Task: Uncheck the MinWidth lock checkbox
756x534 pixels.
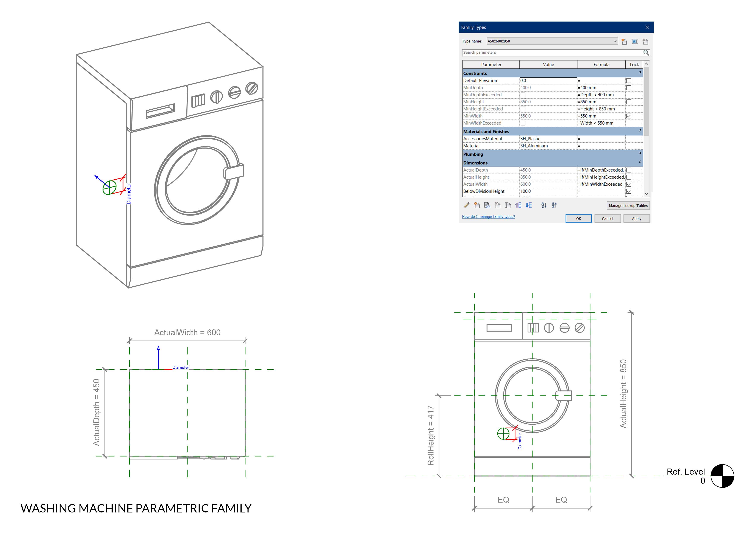Action: pyautogui.click(x=629, y=116)
